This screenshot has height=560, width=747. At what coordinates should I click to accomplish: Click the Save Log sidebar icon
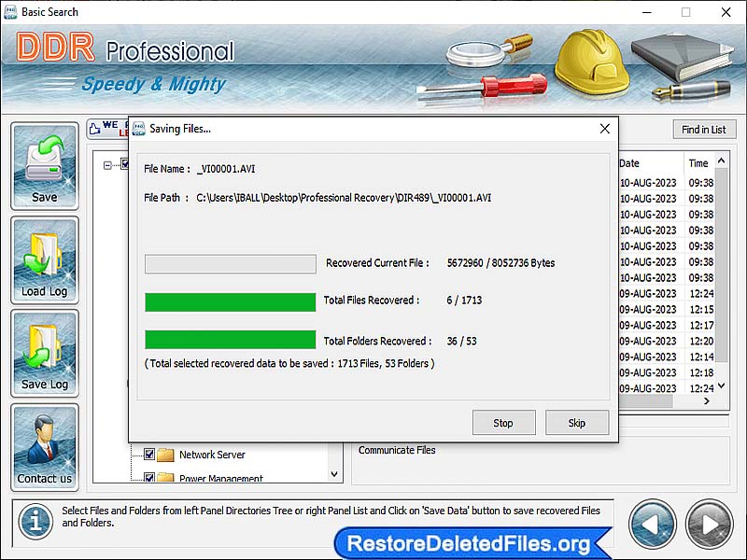(44, 352)
